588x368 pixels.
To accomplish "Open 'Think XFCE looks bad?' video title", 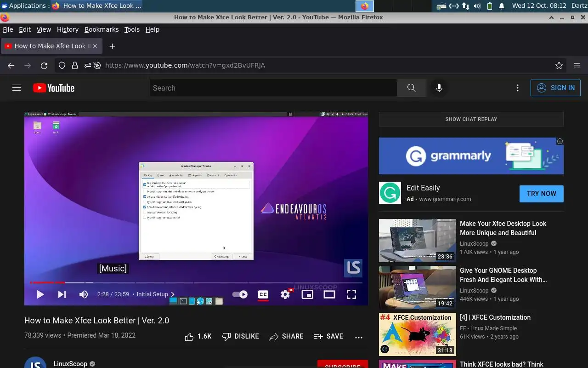I will 502,364.
